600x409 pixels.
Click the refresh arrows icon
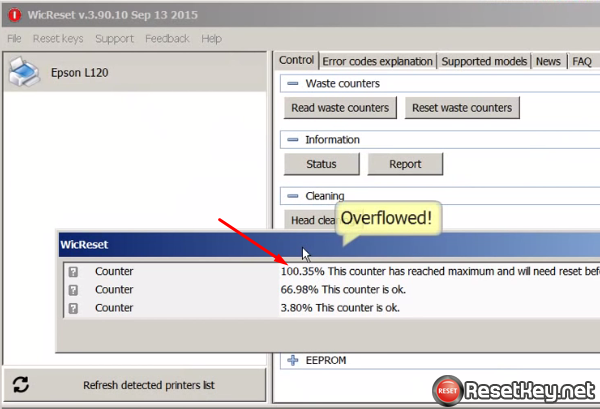click(x=21, y=385)
